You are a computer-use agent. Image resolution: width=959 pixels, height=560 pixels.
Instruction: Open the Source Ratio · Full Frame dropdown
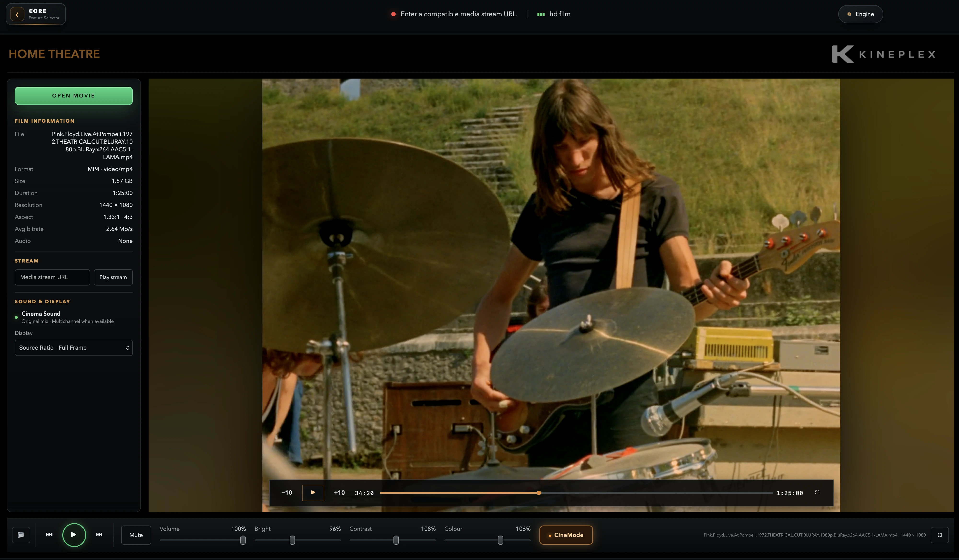tap(74, 348)
